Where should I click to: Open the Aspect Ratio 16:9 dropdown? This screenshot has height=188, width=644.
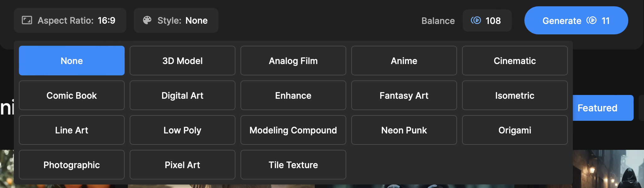point(70,21)
